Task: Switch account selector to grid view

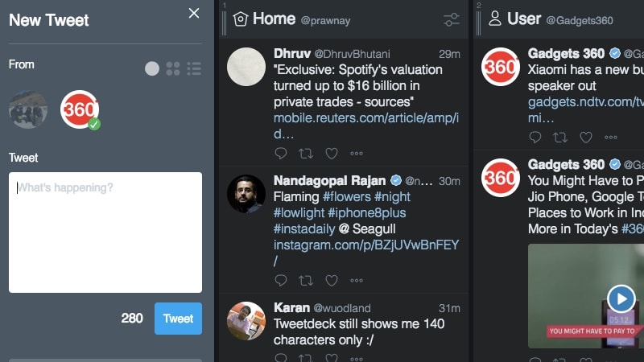Action: point(173,68)
